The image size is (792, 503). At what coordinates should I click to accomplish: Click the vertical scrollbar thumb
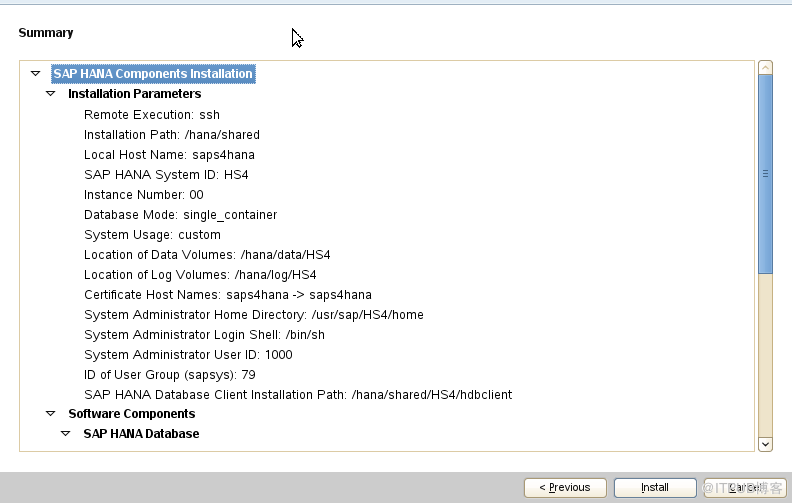tap(765, 174)
